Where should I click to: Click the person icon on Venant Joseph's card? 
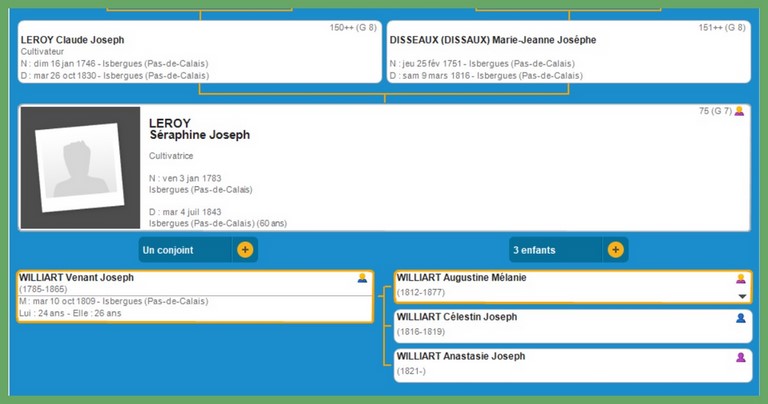click(x=362, y=278)
